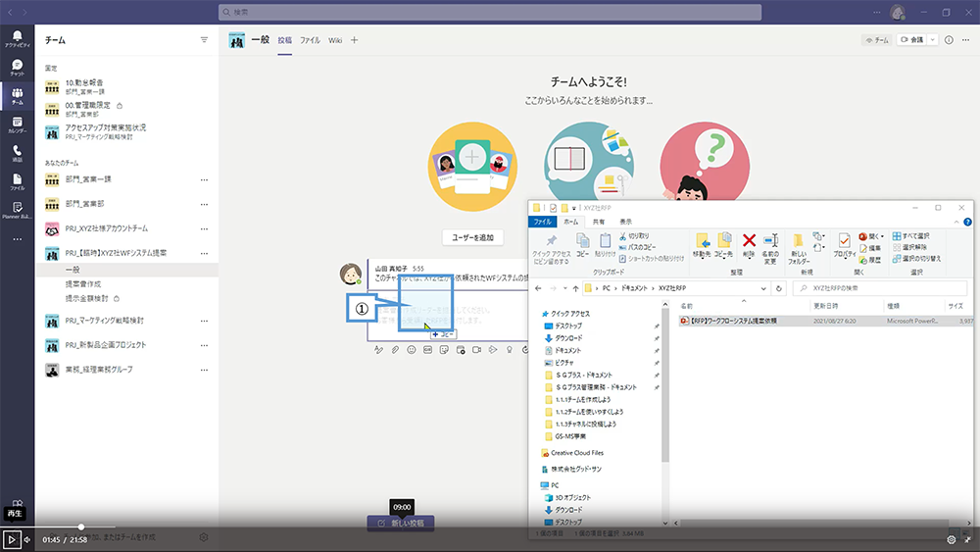Open the Wiki tab in Teams channel
Screen dimensions: 980x552
click(335, 40)
